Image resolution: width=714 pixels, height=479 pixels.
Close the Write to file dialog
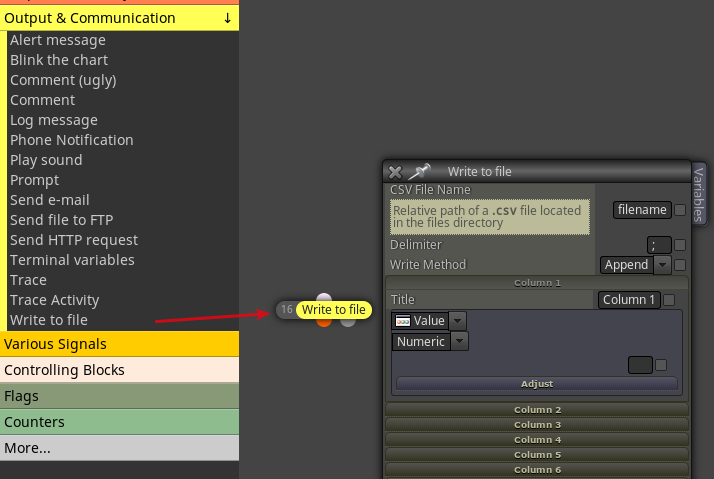tap(395, 172)
